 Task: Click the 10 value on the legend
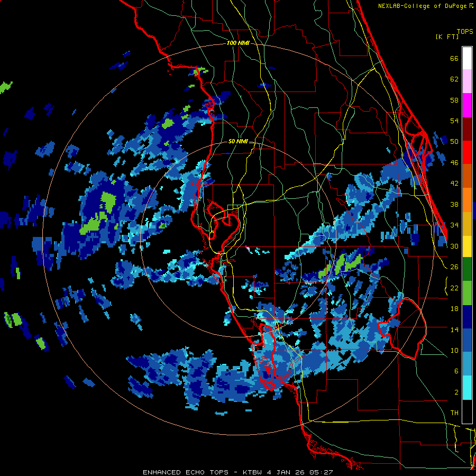coord(454,351)
